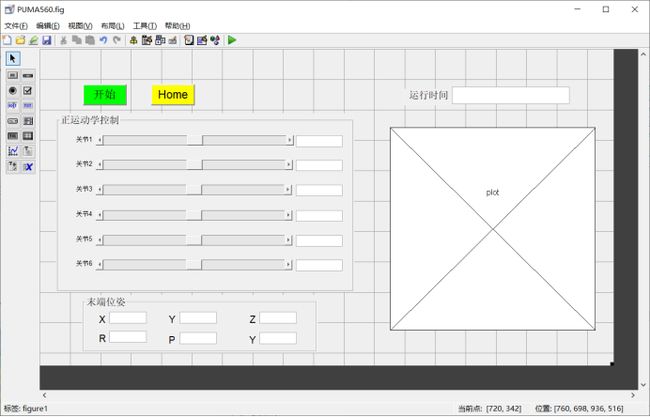Pick the ActiveX Control component tool

coord(28,167)
